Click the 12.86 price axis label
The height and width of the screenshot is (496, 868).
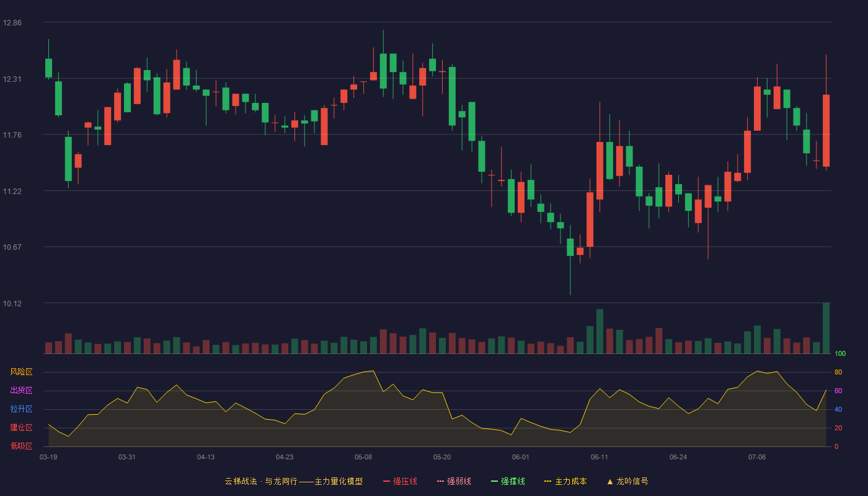12,22
